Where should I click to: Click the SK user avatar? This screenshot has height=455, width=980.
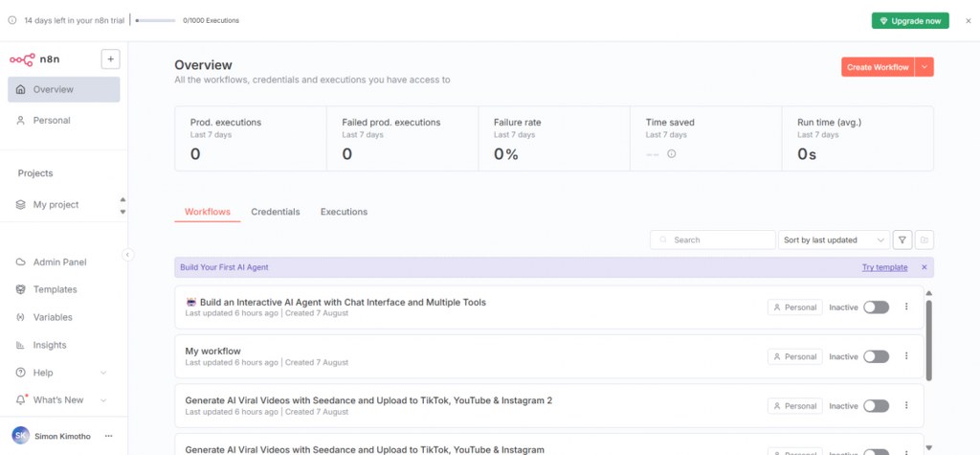point(21,436)
